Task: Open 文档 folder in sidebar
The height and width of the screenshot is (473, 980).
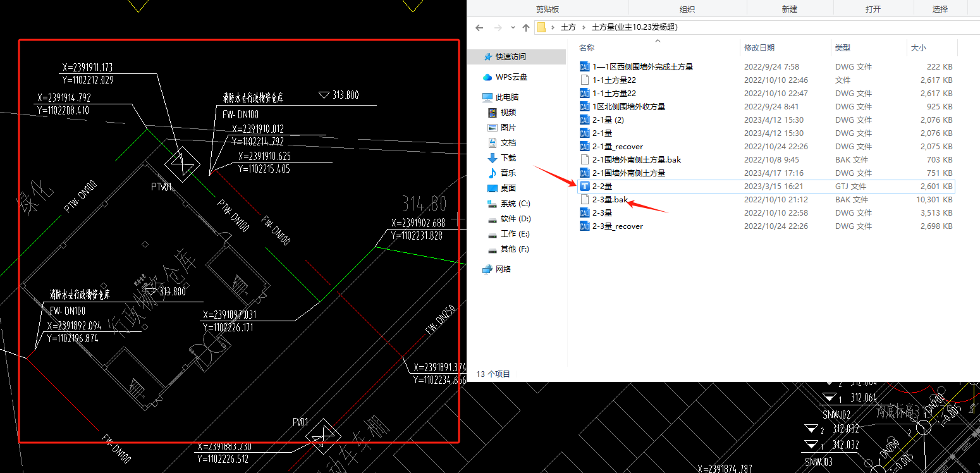Action: (508, 142)
